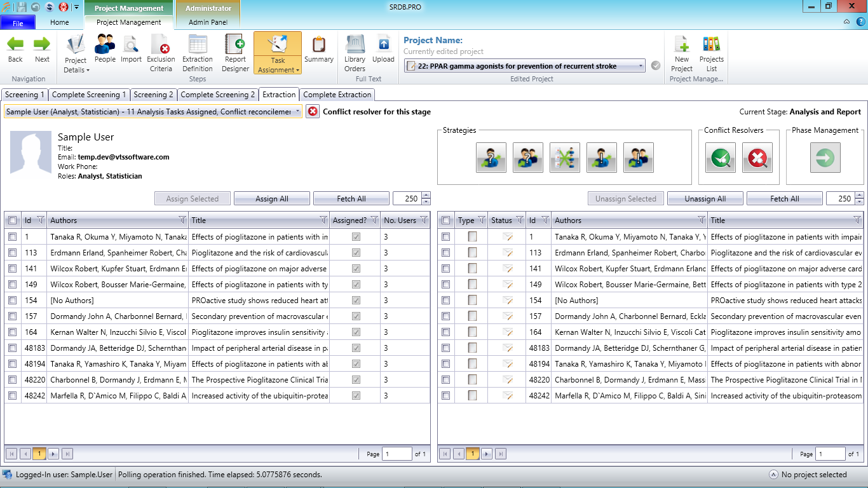The height and width of the screenshot is (488, 868).
Task: Click the right Fetch All button
Action: (785, 198)
